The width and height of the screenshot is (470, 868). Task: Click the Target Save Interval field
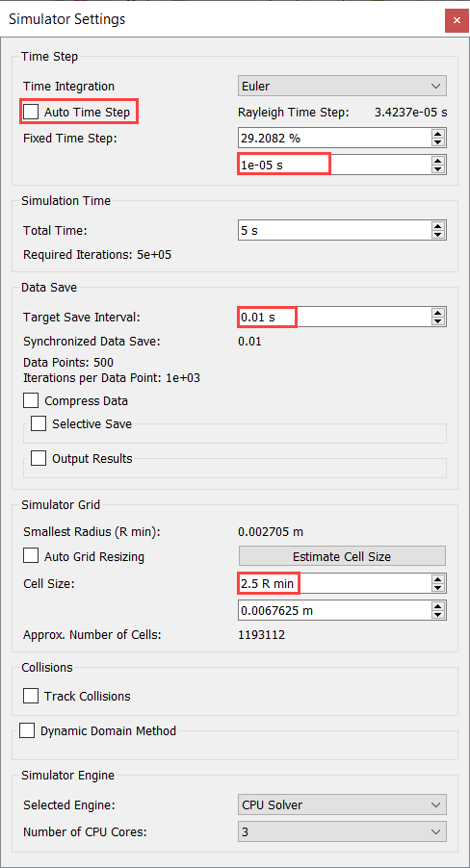click(335, 318)
